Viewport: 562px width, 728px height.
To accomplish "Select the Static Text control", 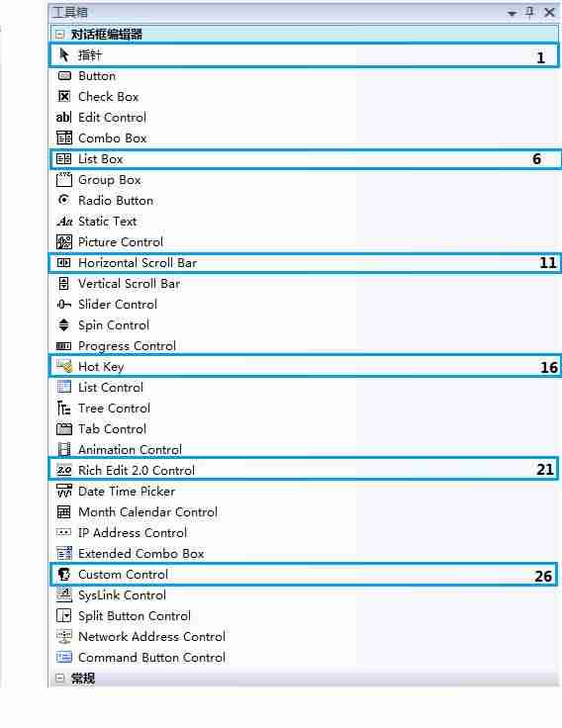I will tap(304, 222).
